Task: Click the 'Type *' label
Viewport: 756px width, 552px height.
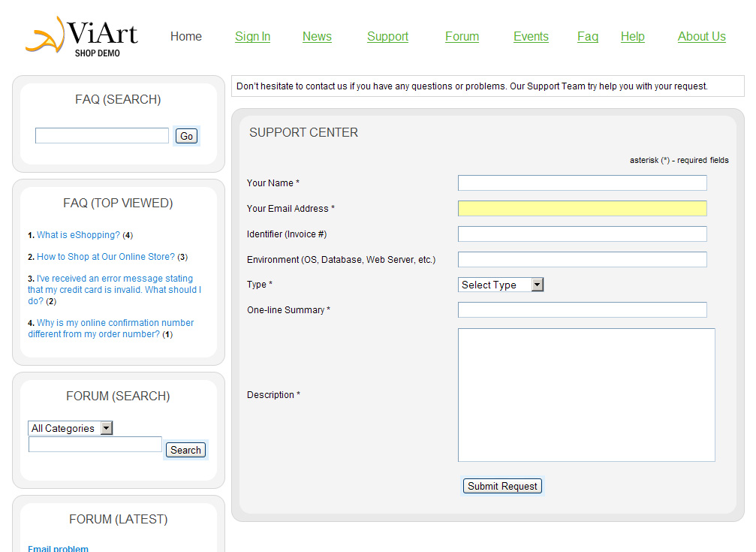Action: click(260, 284)
